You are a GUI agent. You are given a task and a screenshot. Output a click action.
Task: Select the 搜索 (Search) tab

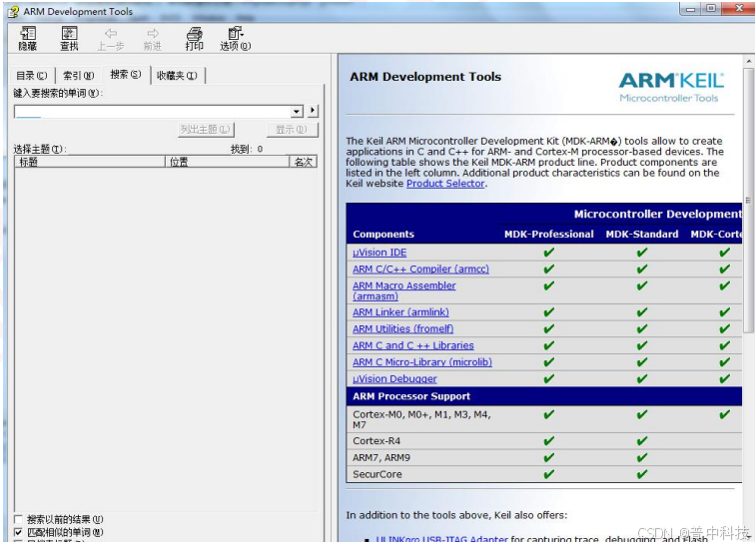coord(126,74)
